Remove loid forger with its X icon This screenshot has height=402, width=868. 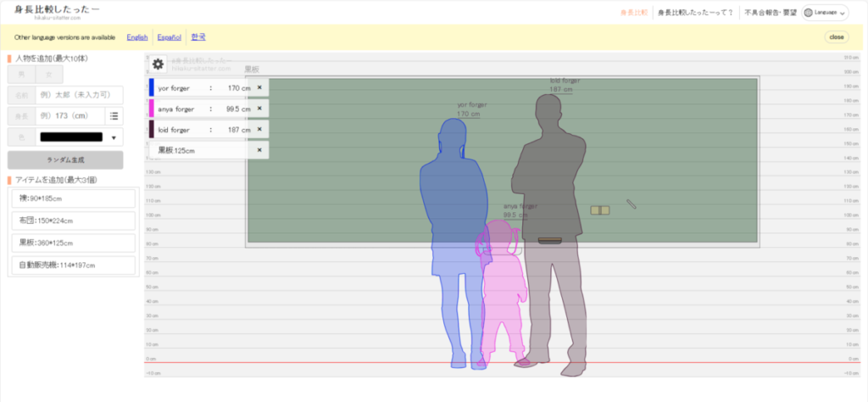259,130
